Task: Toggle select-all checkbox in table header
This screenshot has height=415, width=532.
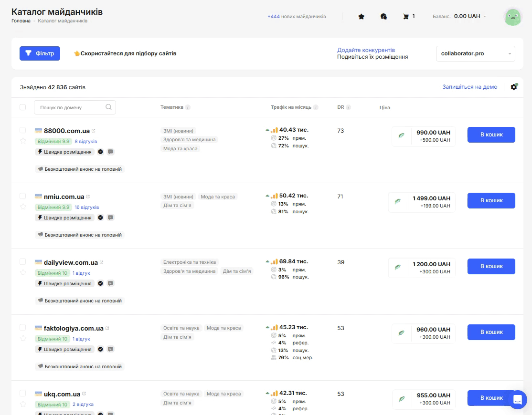Action: coord(23,107)
